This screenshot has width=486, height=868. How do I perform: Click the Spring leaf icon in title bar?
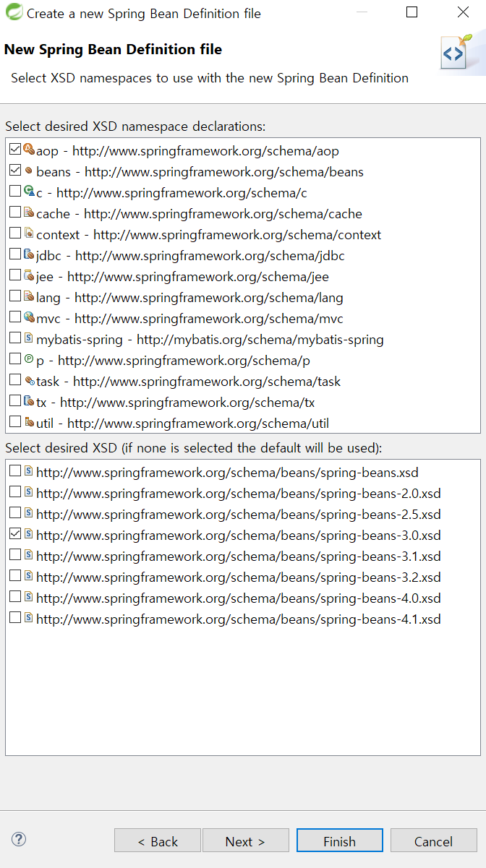(13, 13)
